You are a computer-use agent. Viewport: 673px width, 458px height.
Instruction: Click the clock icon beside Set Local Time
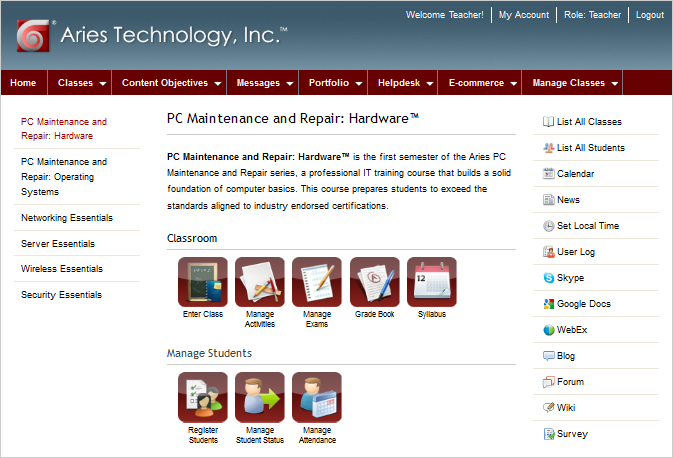coord(548,226)
